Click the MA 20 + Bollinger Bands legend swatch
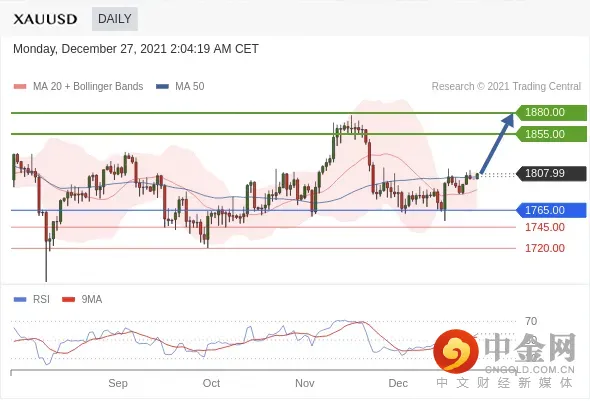Viewport: 590px width, 401px height. click(20, 87)
